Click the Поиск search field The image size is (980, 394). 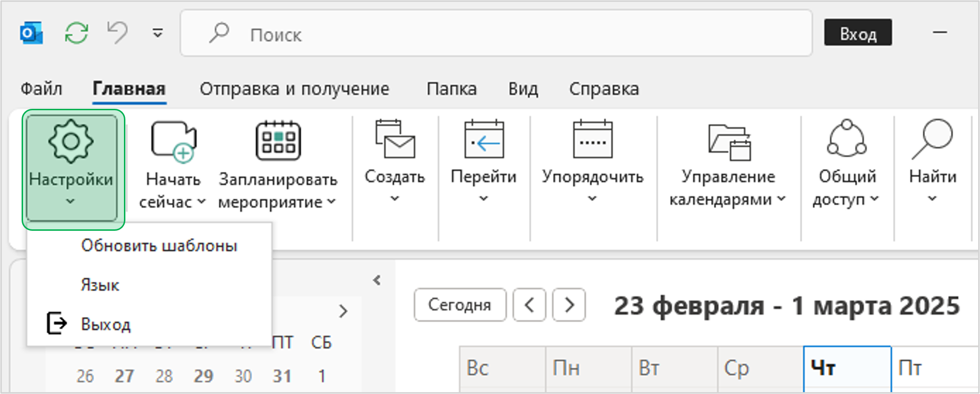coord(495,34)
